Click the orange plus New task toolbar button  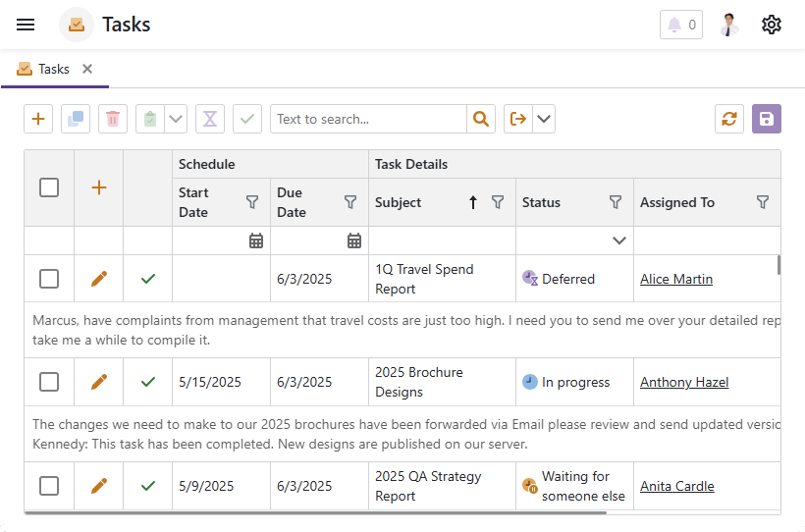[x=38, y=119]
